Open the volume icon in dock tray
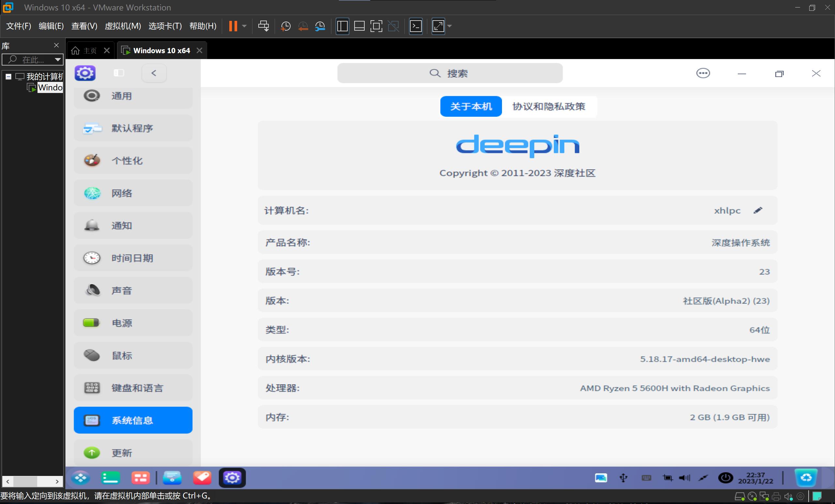835x504 pixels. pyautogui.click(x=684, y=478)
